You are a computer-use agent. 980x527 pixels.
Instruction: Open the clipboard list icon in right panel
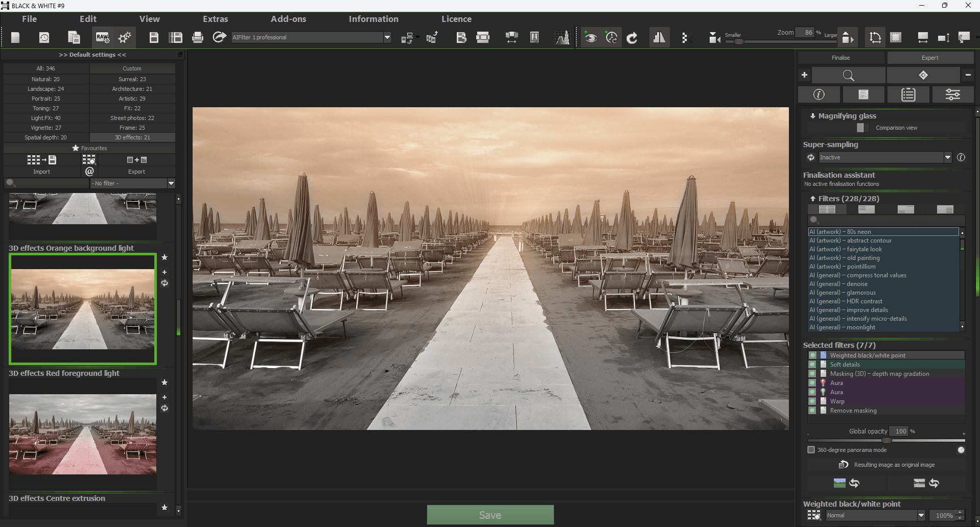[x=908, y=94]
